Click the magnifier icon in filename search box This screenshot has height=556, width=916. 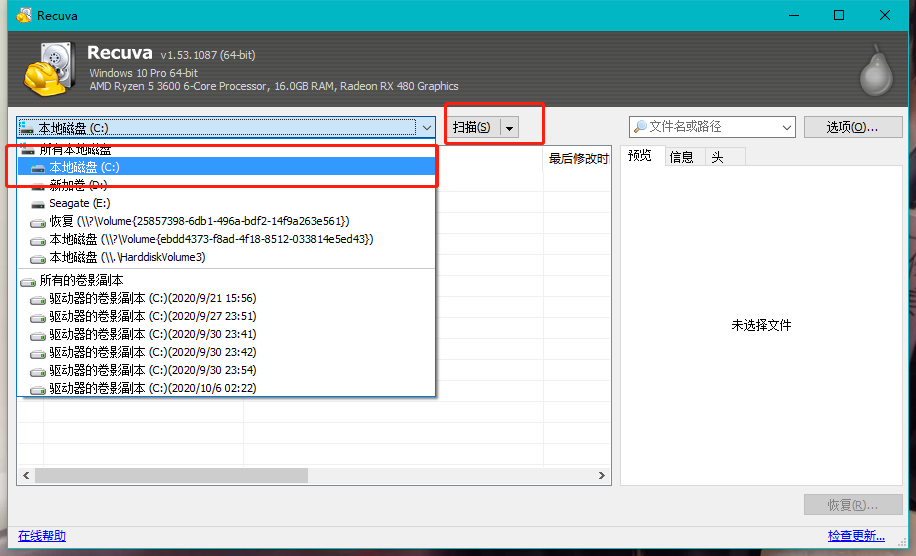click(640, 127)
